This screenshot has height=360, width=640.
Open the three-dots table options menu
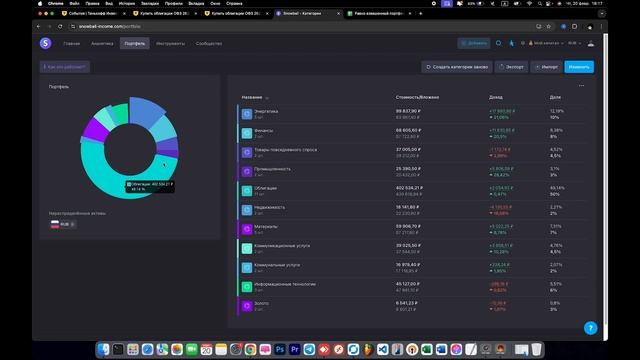coord(581,86)
